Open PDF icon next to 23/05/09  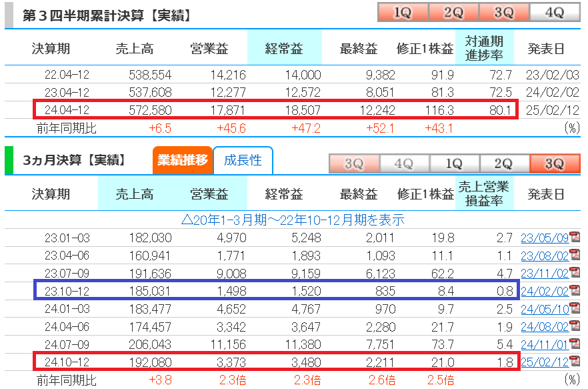(x=575, y=237)
